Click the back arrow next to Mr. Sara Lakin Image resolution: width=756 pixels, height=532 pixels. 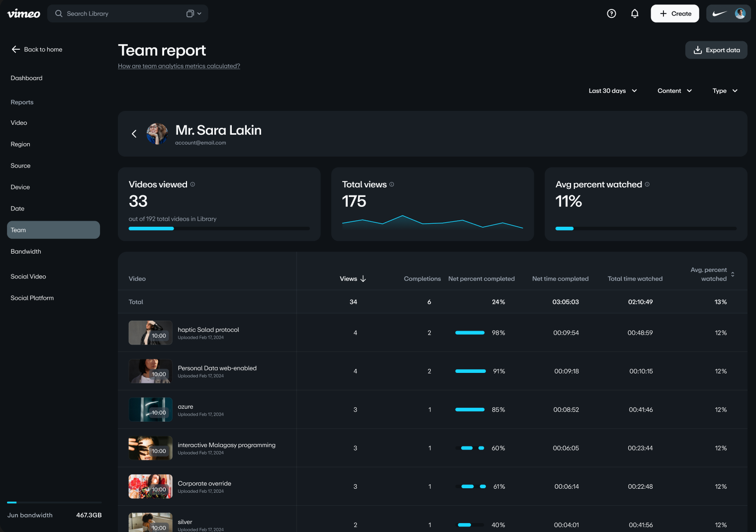pos(134,134)
